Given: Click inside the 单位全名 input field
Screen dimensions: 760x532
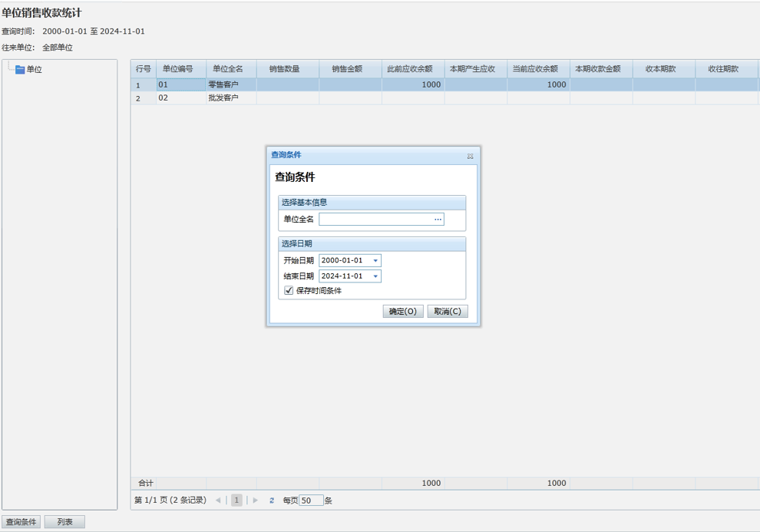Looking at the screenshot, I should click(x=375, y=220).
